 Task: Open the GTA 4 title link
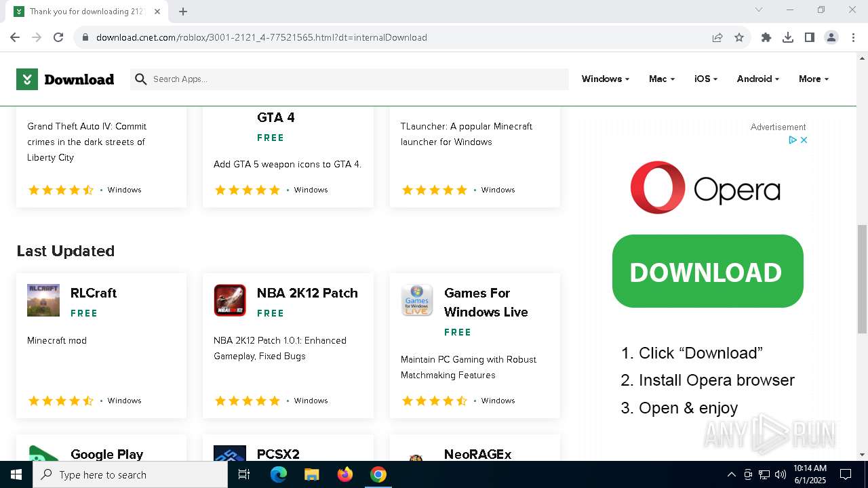coord(276,117)
